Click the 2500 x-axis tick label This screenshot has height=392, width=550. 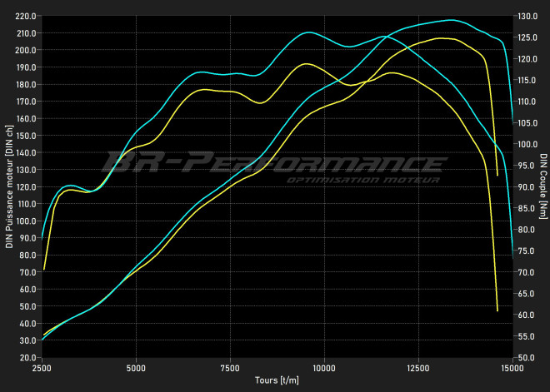pos(42,367)
